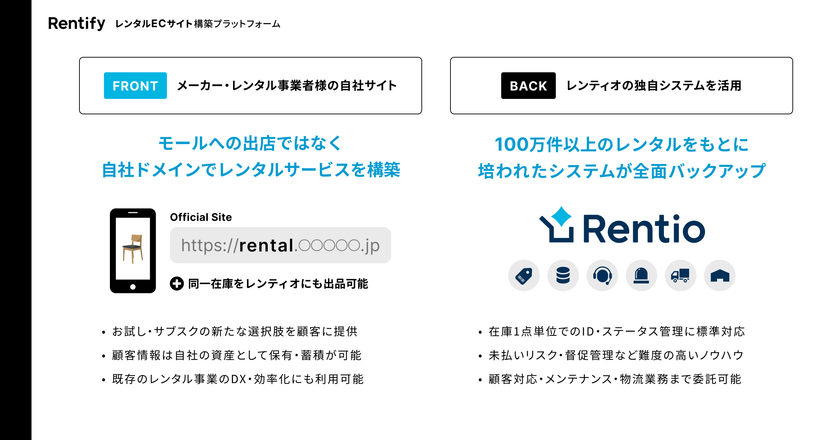840x440 pixels.
Task: Click the レンタルECサイト構築プラットフォーム tagline
Action: (x=198, y=23)
